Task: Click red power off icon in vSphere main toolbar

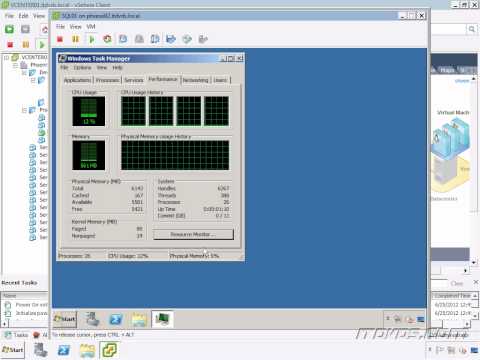Action: click(10, 44)
